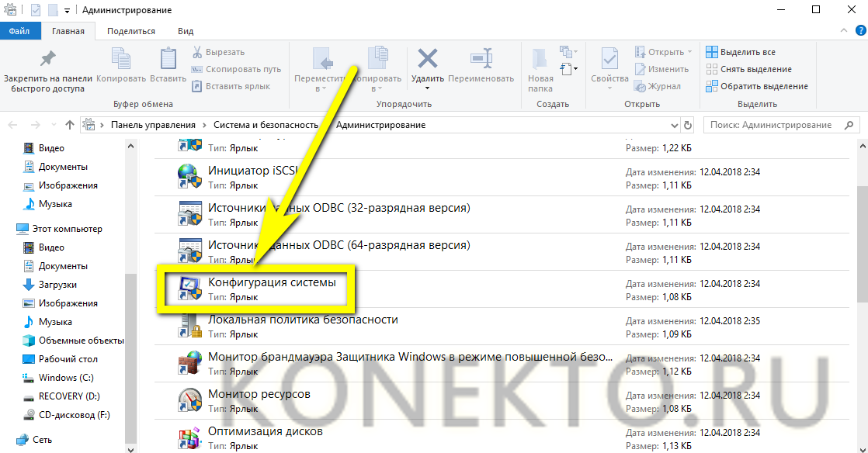Click the Delete red X icon
The width and height of the screenshot is (868, 453).
(x=427, y=59)
